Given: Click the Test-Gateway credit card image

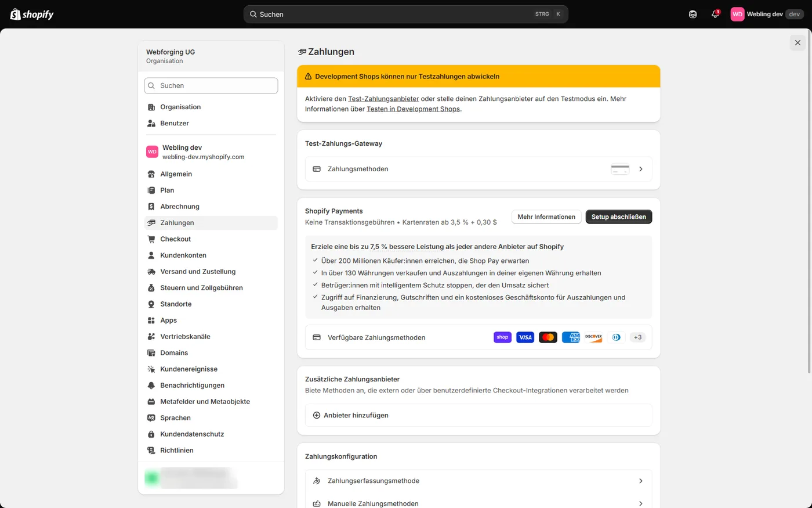Looking at the screenshot, I should click(x=620, y=169).
